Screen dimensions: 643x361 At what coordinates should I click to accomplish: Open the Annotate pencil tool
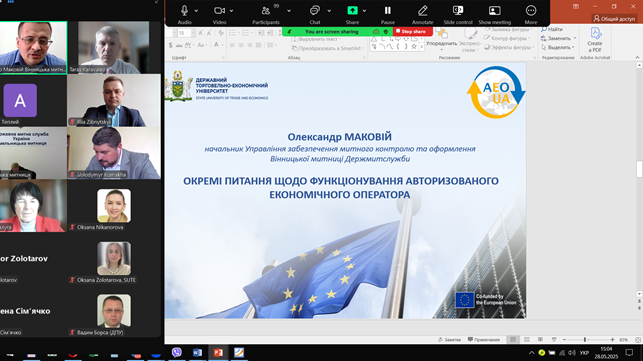coord(423,11)
